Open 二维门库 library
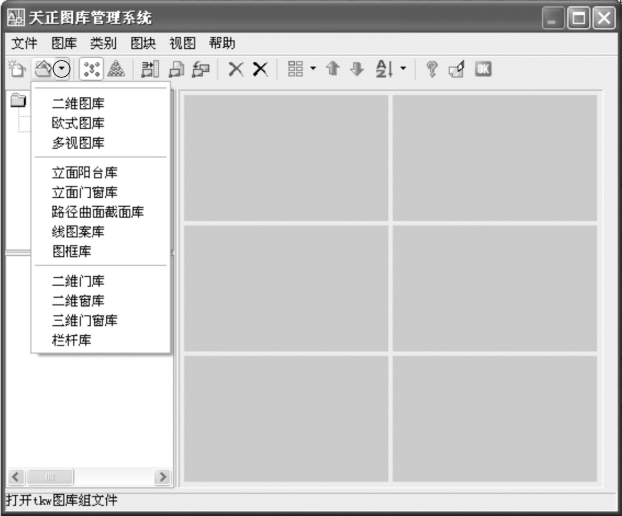This screenshot has height=516, width=622. (101, 281)
